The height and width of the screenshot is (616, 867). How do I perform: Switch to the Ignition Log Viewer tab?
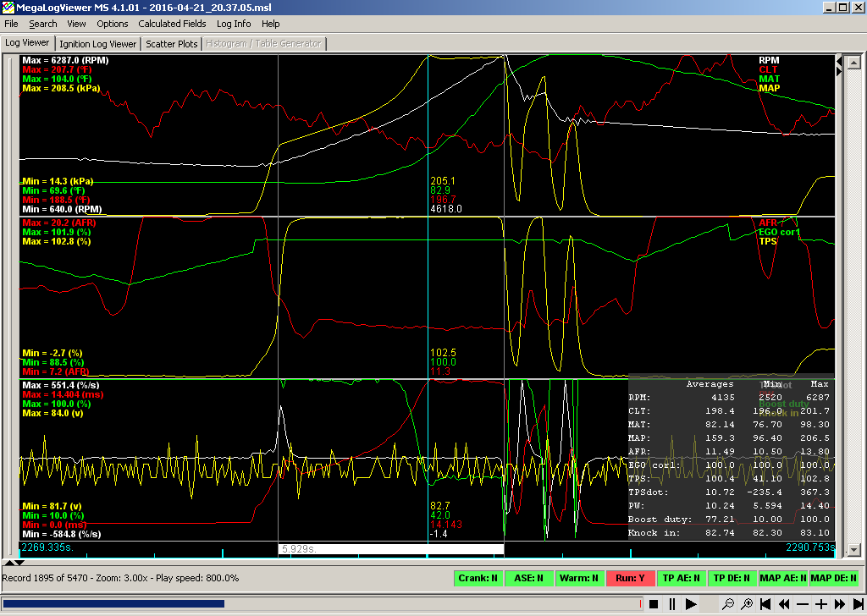pos(98,44)
